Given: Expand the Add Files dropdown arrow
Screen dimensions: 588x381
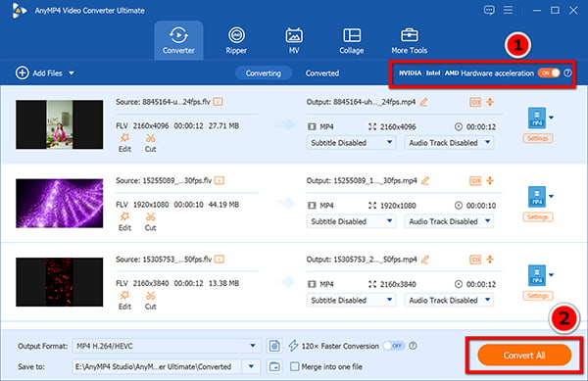Looking at the screenshot, I should point(72,73).
